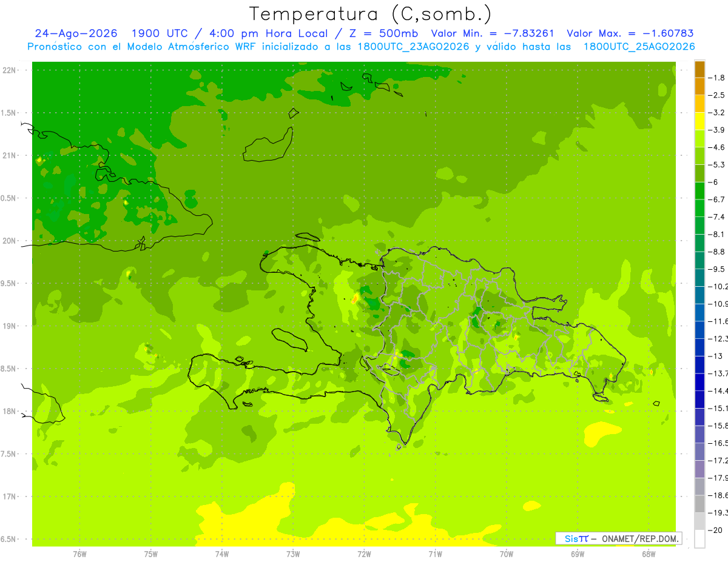The height and width of the screenshot is (562, 728).
Task: Click the '1800UTC_25AGO2026' valid-until timestamp
Action: tap(639, 47)
